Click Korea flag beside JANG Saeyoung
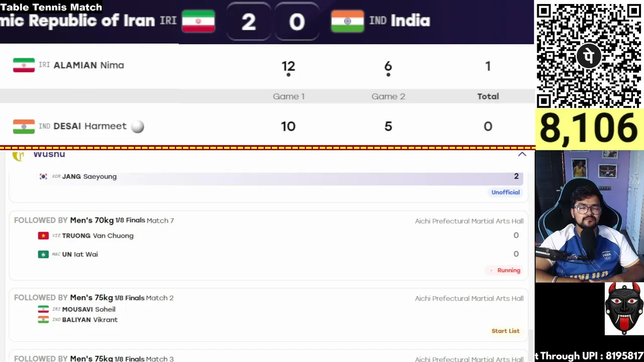 point(43,176)
